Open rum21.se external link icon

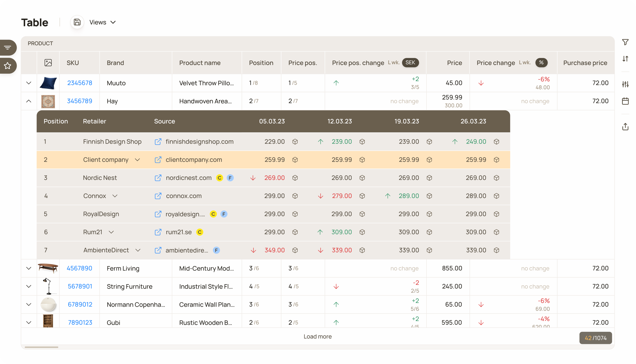[x=158, y=232]
